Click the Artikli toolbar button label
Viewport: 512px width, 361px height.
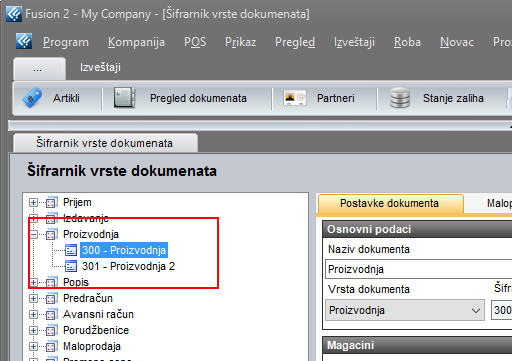tap(66, 98)
